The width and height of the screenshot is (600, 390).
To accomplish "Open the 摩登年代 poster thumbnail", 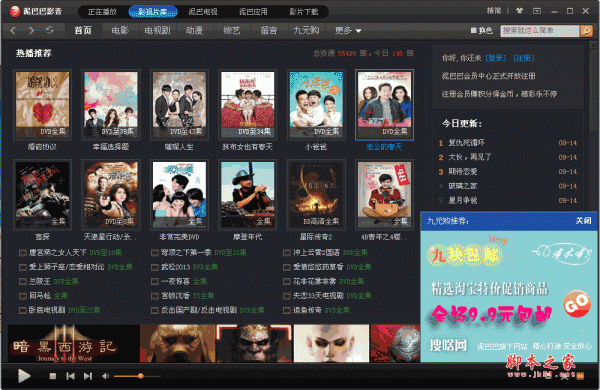I will click(248, 195).
